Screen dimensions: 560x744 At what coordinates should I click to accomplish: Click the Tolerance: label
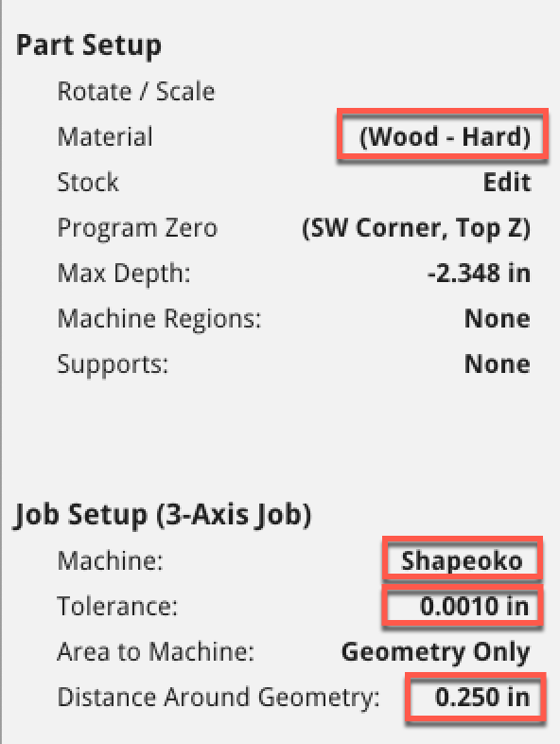point(117,607)
